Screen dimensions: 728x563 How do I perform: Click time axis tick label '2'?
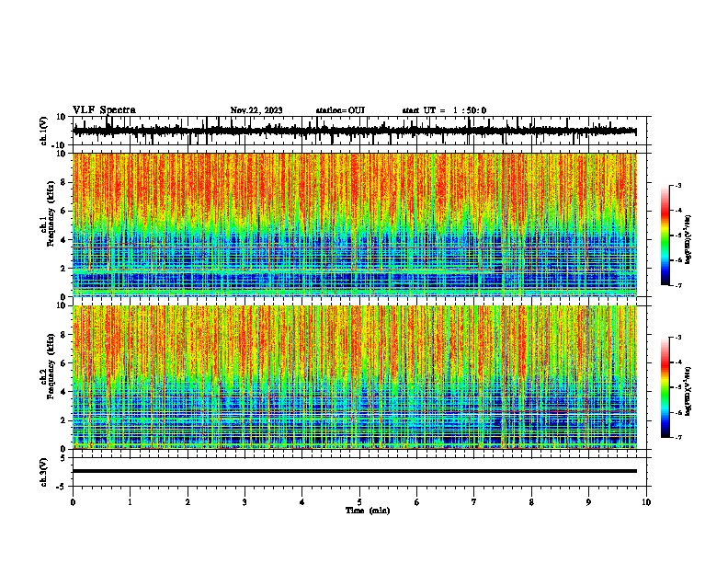[188, 502]
